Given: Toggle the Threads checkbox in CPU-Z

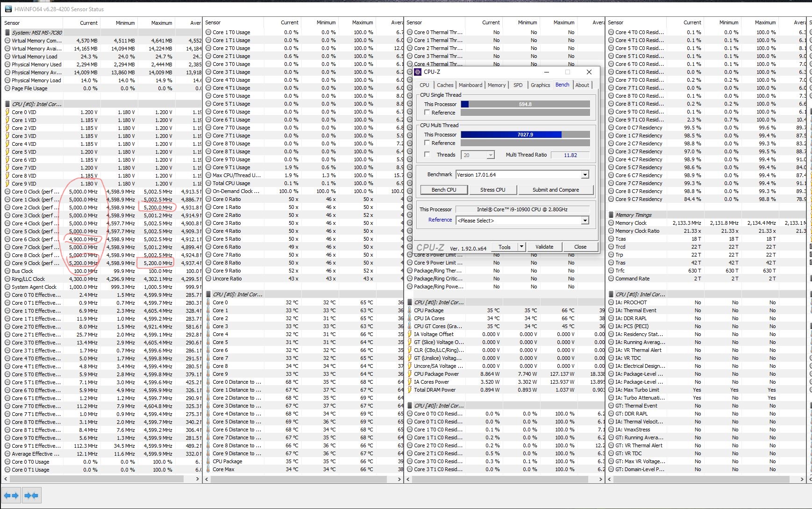Looking at the screenshot, I should tap(427, 154).
